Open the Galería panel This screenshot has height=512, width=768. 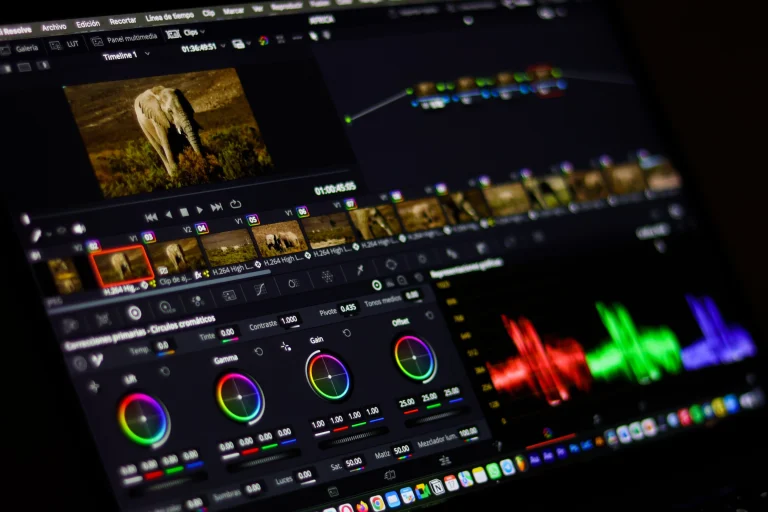pos(20,49)
